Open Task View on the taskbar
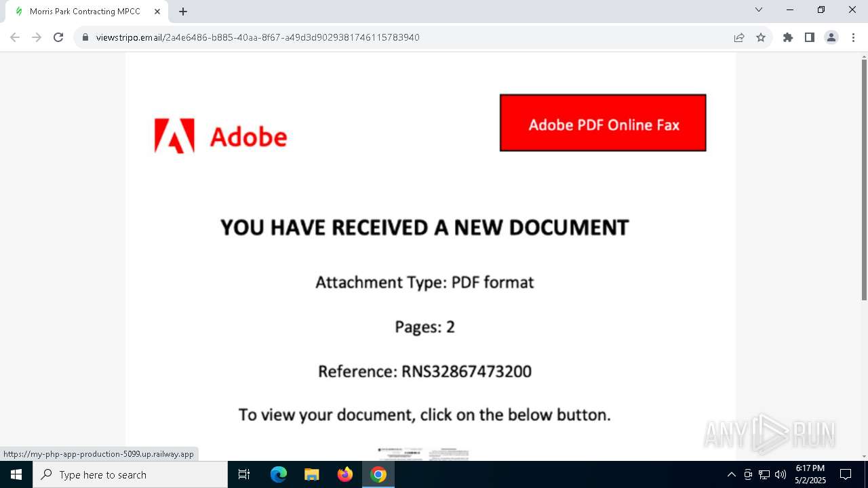The image size is (868, 488). click(x=244, y=474)
